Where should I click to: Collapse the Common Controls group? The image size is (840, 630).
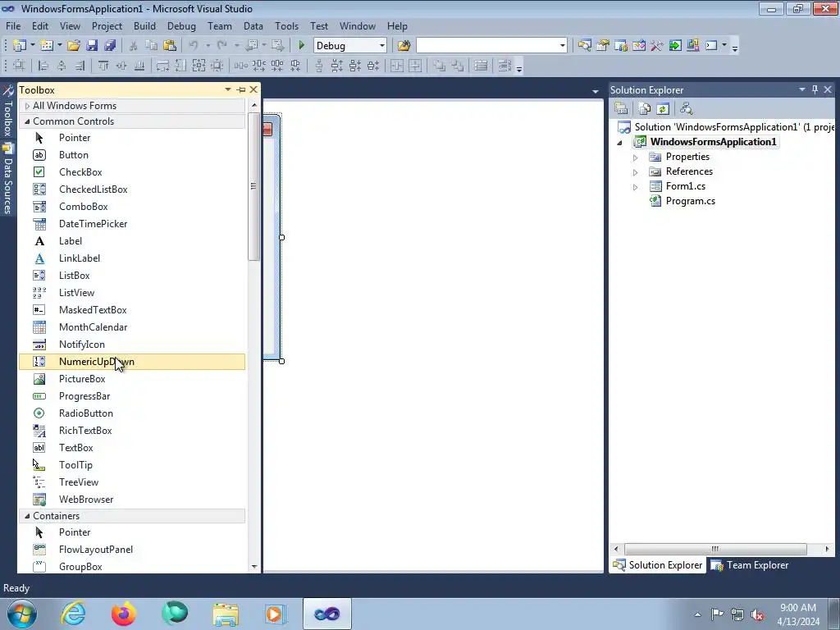point(27,121)
